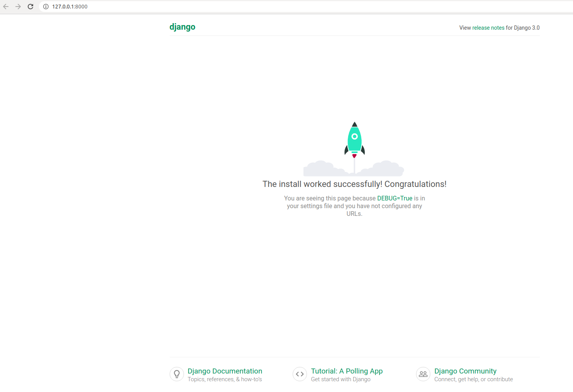This screenshot has width=573, height=392.
Task: Click the Django Community people icon
Action: [x=423, y=374]
